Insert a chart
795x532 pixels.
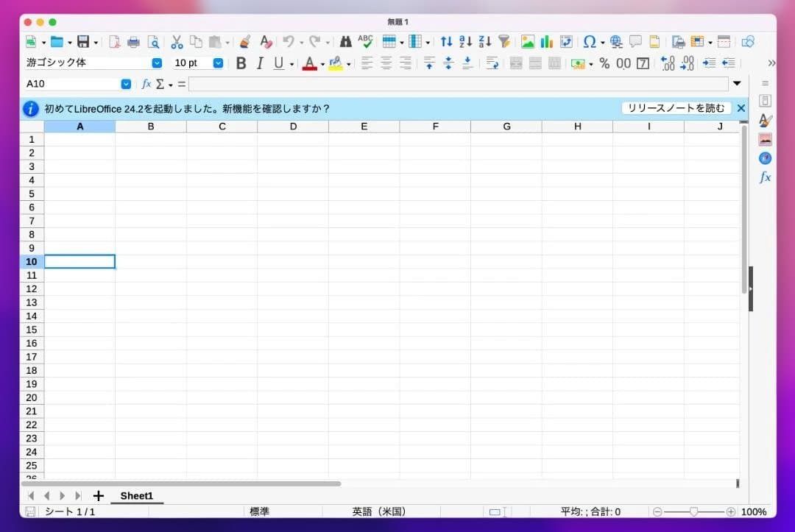coord(547,42)
